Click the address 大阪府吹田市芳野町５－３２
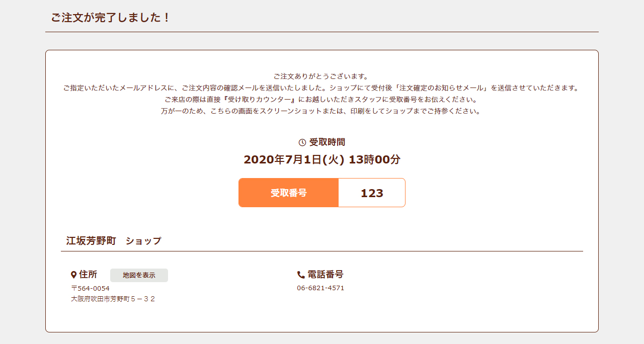Image resolution: width=644 pixels, height=344 pixels. 113,299
